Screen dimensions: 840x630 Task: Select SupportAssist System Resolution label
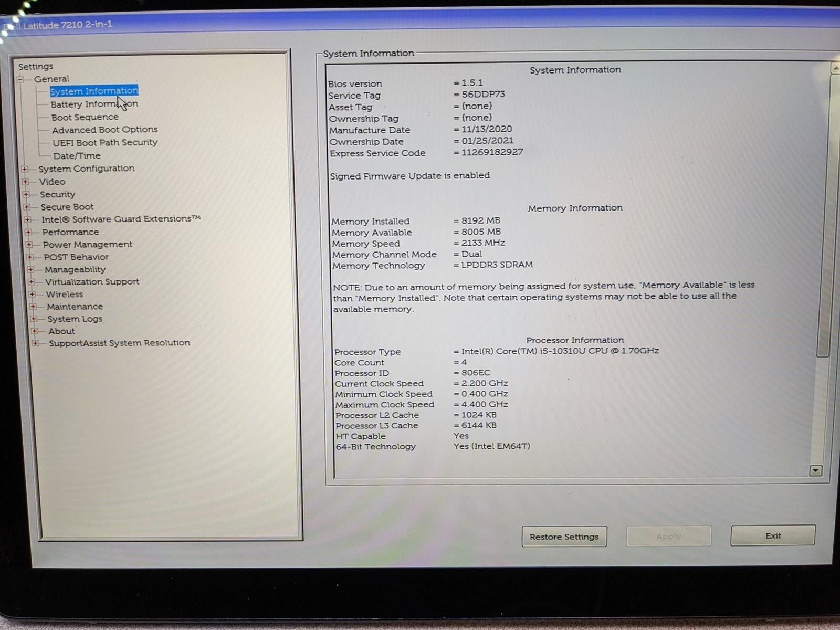tap(120, 343)
